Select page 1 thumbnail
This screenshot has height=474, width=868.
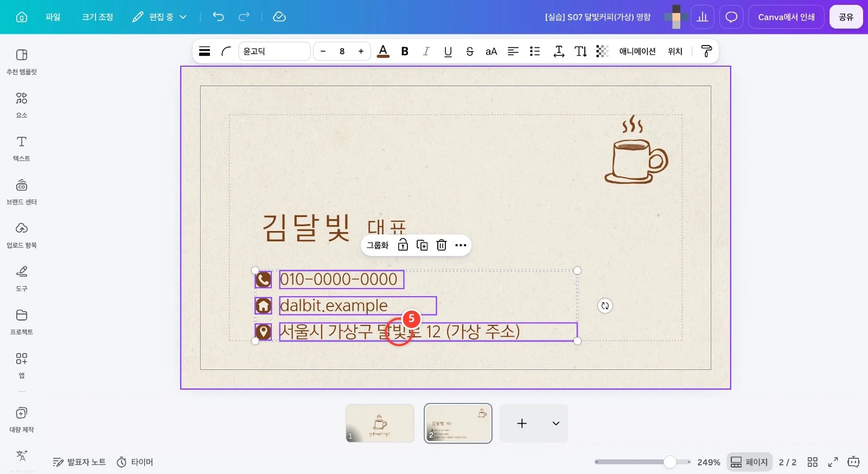click(x=380, y=423)
